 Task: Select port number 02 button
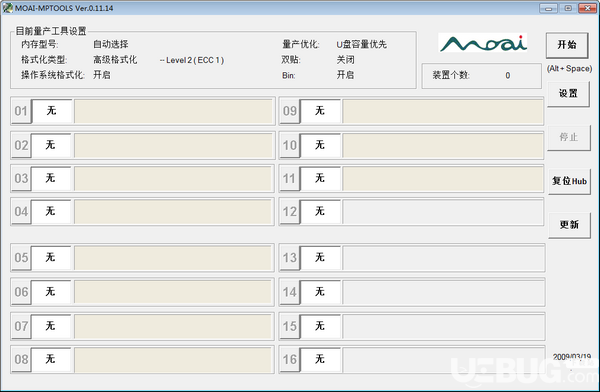click(21, 145)
